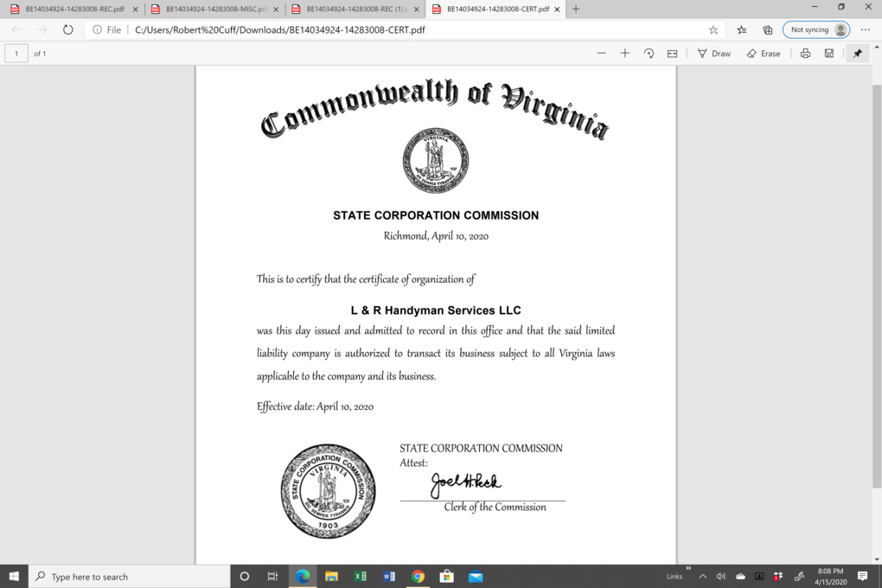
Task: Open the Settings and more menu
Action: 865,29
